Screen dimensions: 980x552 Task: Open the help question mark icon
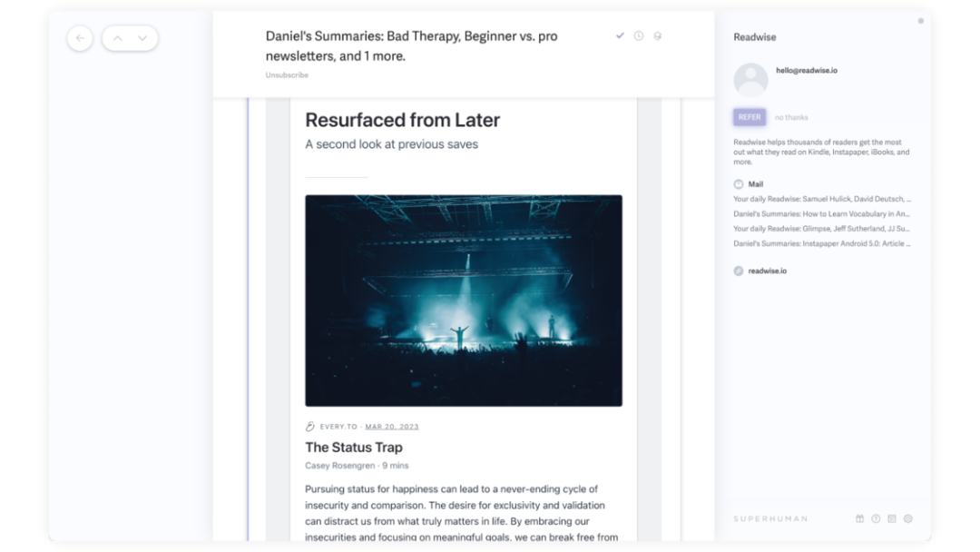876,518
